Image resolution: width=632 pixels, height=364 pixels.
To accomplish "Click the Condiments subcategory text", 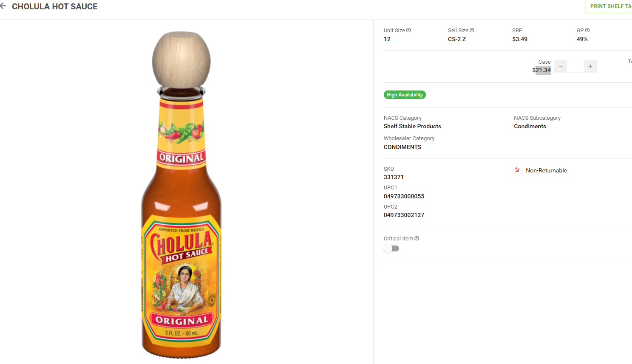I will click(530, 126).
